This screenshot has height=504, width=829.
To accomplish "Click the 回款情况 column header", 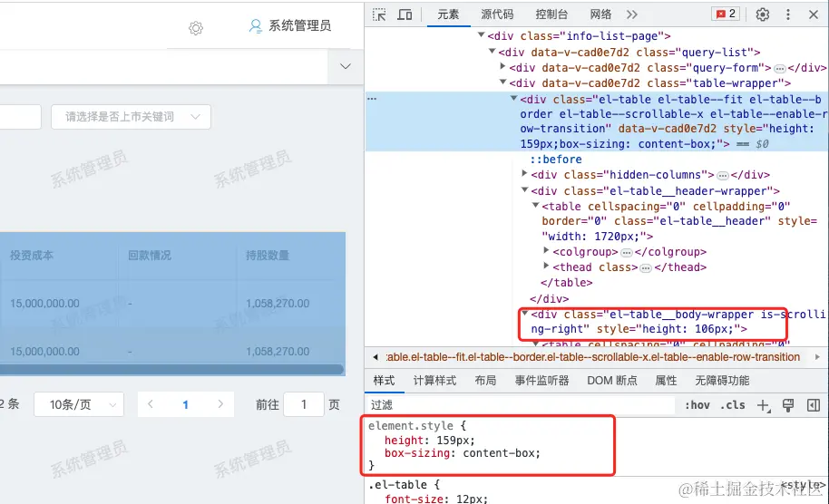I will click(x=150, y=256).
